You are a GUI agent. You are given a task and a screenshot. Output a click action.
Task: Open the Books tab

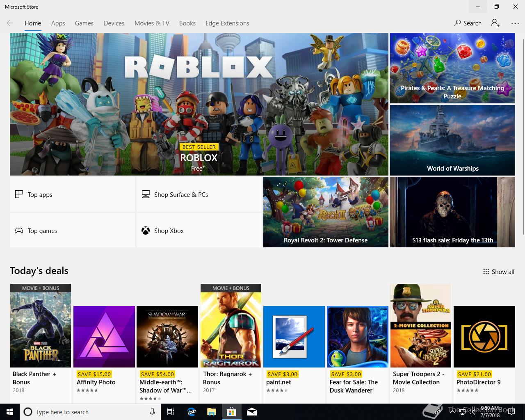[187, 23]
